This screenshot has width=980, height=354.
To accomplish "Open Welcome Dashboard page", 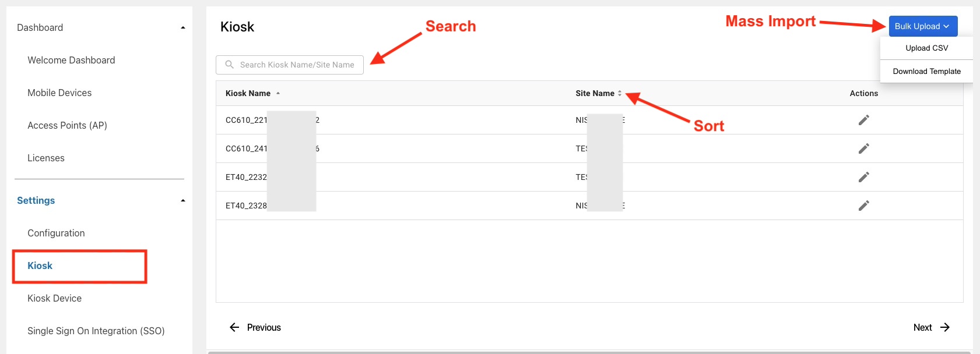I will point(71,60).
